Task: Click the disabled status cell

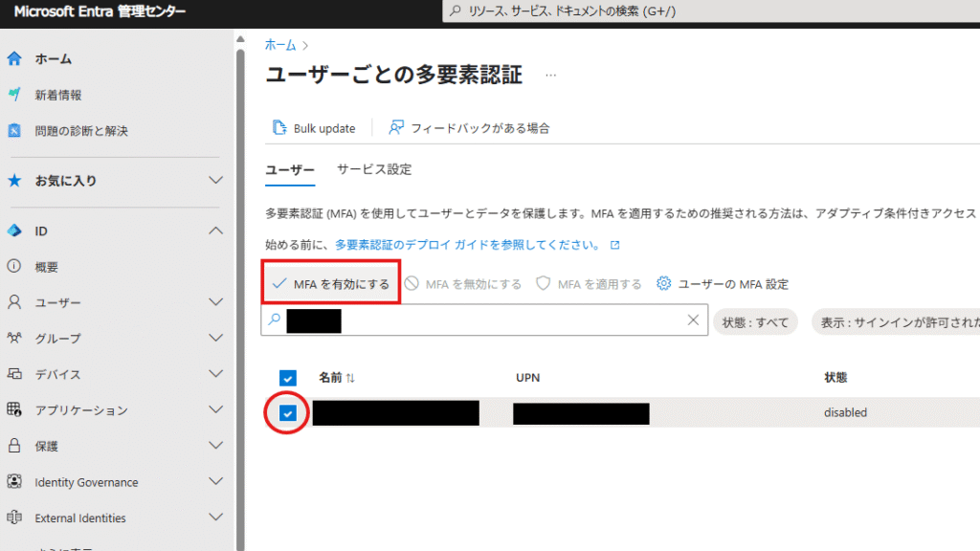Action: tap(846, 412)
